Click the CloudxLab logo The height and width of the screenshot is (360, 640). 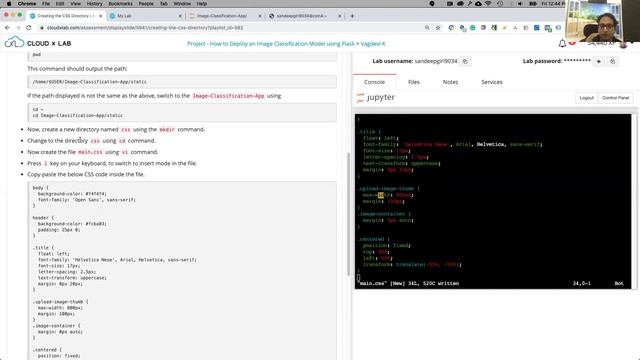click(x=38, y=42)
